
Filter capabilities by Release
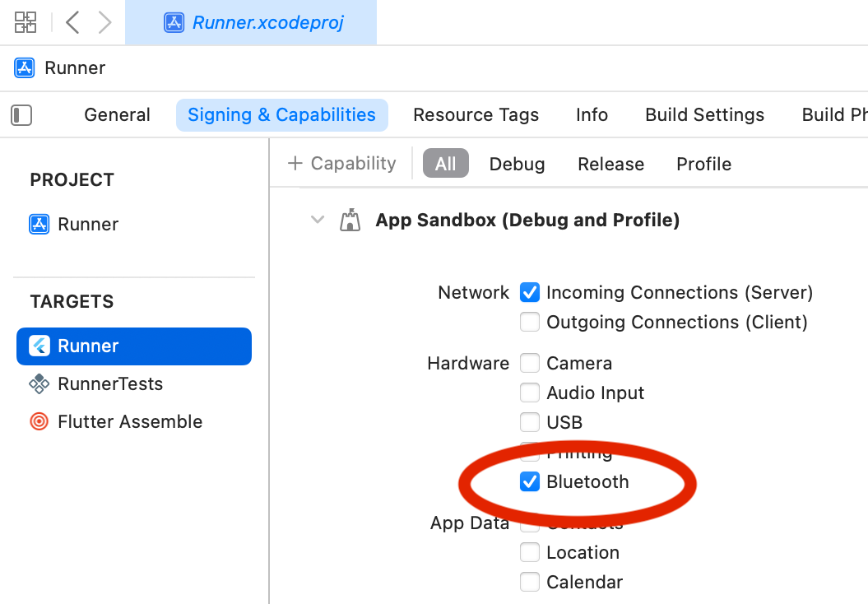click(x=611, y=164)
